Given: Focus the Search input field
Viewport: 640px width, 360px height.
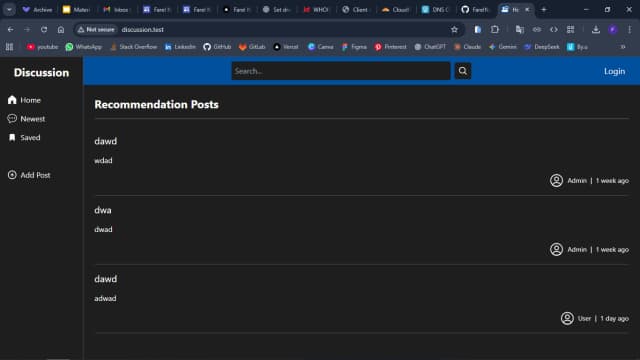Looking at the screenshot, I should tap(341, 71).
